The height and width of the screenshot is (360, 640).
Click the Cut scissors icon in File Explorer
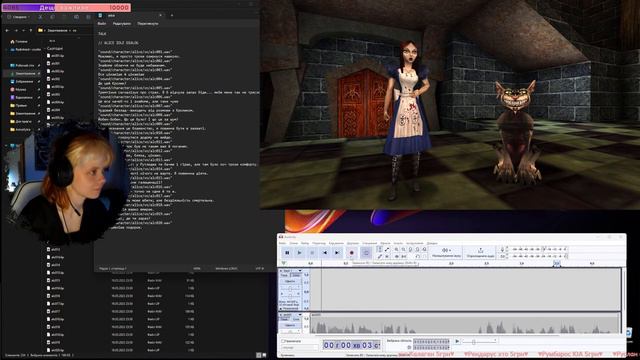coord(40,17)
